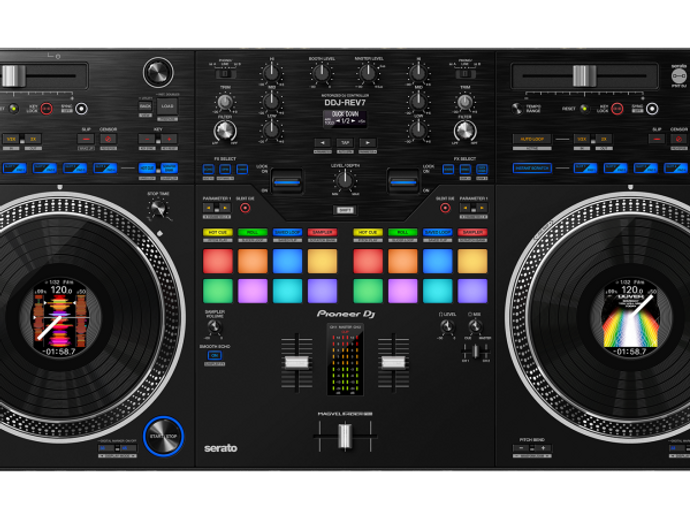
Task: Click the LEVEL/DEPTH knob
Action: 345,180
